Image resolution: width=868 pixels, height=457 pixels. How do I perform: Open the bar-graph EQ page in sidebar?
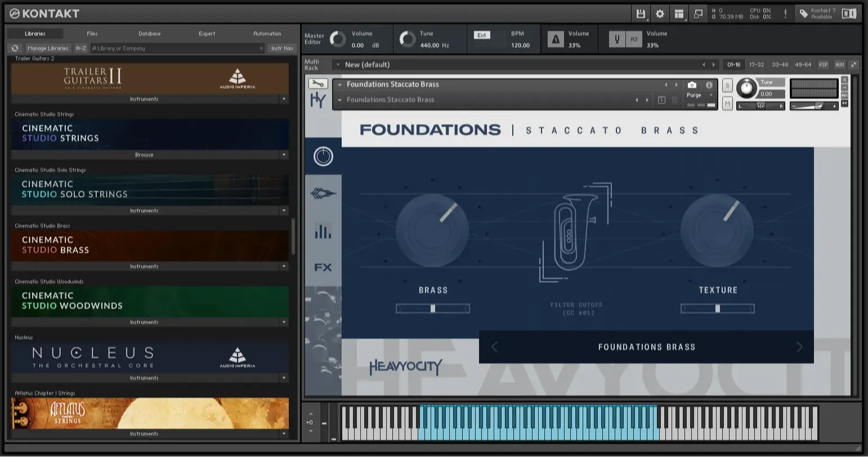pyautogui.click(x=323, y=231)
